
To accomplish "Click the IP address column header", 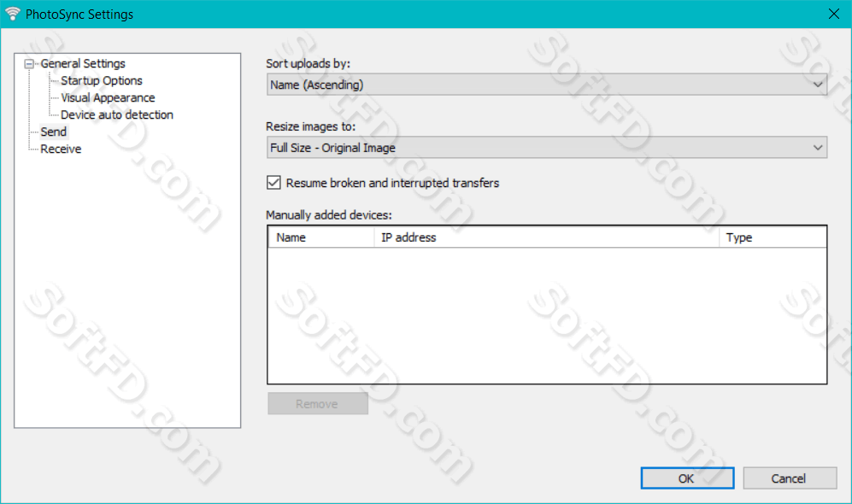I will click(x=546, y=237).
